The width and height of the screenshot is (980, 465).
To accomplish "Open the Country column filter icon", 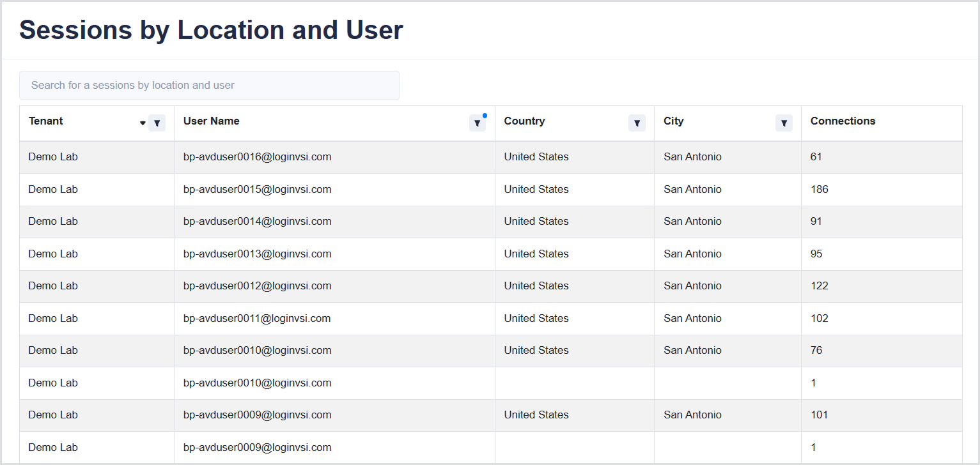I will tap(637, 123).
